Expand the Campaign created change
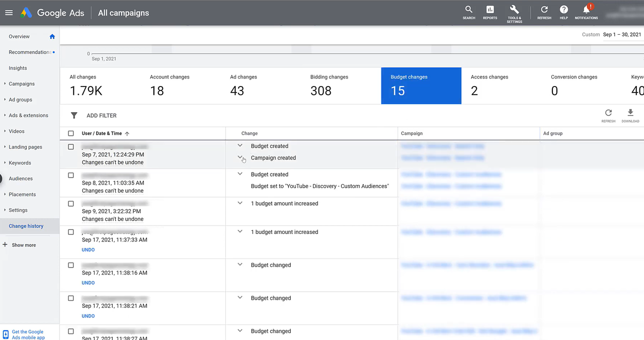The width and height of the screenshot is (644, 340). coord(240,157)
